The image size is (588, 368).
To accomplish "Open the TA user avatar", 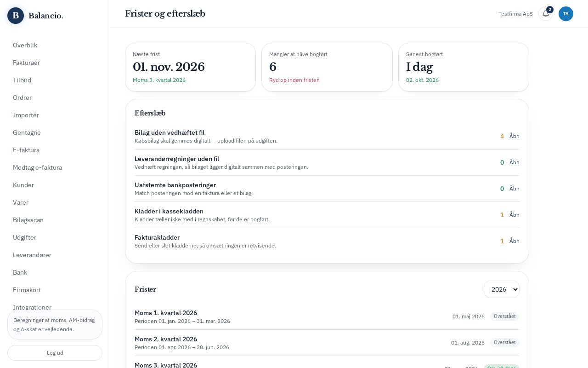I will click(x=566, y=14).
